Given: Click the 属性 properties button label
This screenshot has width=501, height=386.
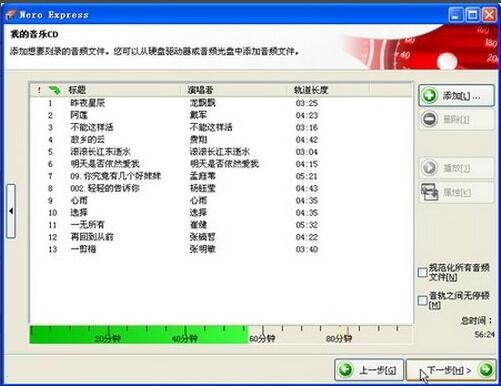Looking at the screenshot, I should coord(457,192).
